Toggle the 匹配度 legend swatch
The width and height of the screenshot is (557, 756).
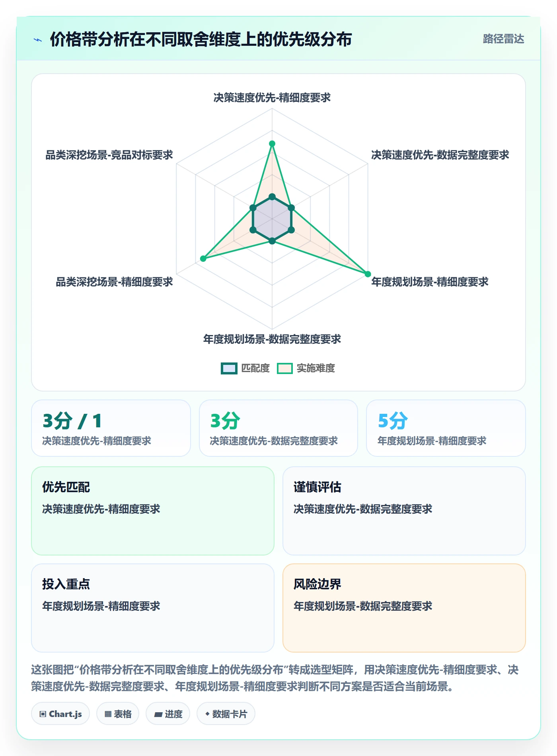coord(229,368)
